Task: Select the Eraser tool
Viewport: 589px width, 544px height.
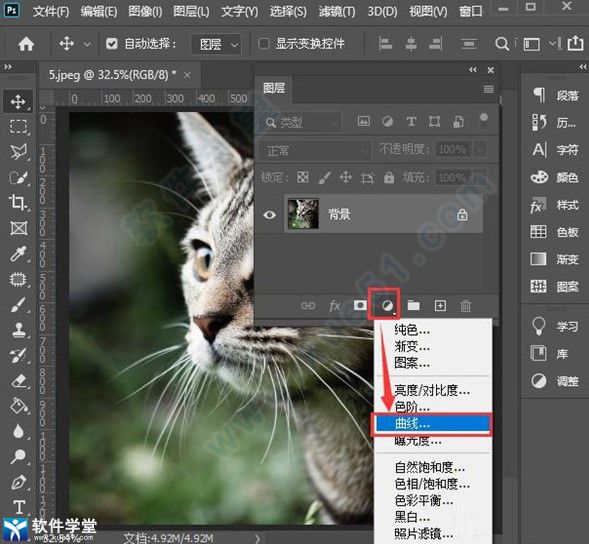Action: click(x=18, y=381)
